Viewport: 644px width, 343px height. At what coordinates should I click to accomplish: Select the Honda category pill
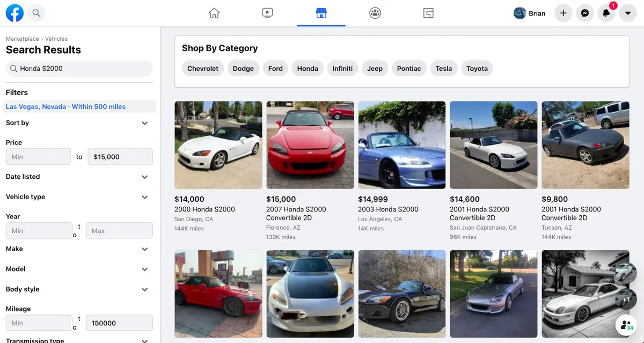[307, 68]
